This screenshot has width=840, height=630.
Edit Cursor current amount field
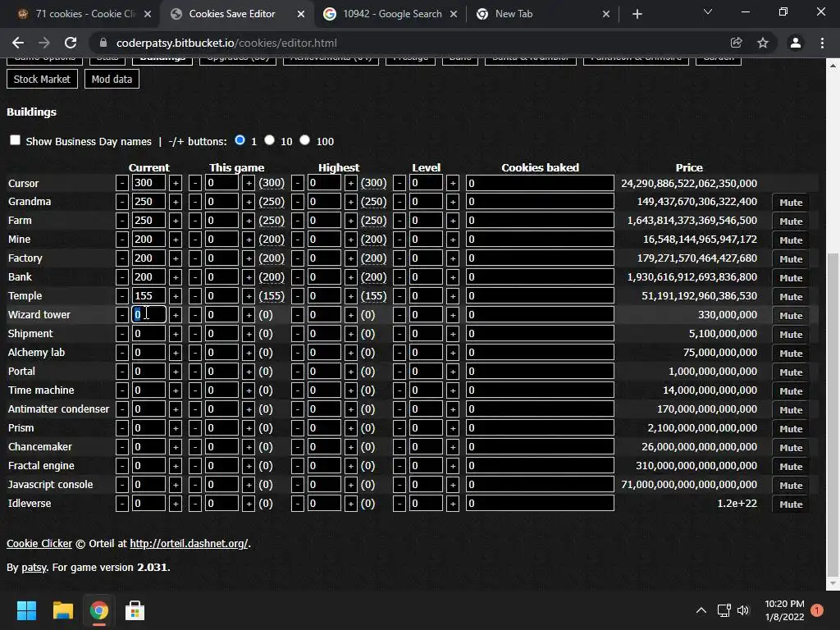click(148, 183)
